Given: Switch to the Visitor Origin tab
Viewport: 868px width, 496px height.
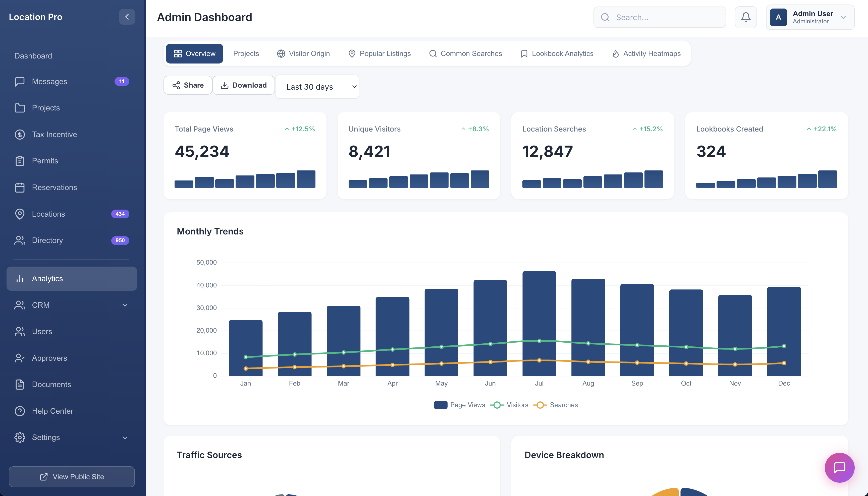Looking at the screenshot, I should point(303,53).
